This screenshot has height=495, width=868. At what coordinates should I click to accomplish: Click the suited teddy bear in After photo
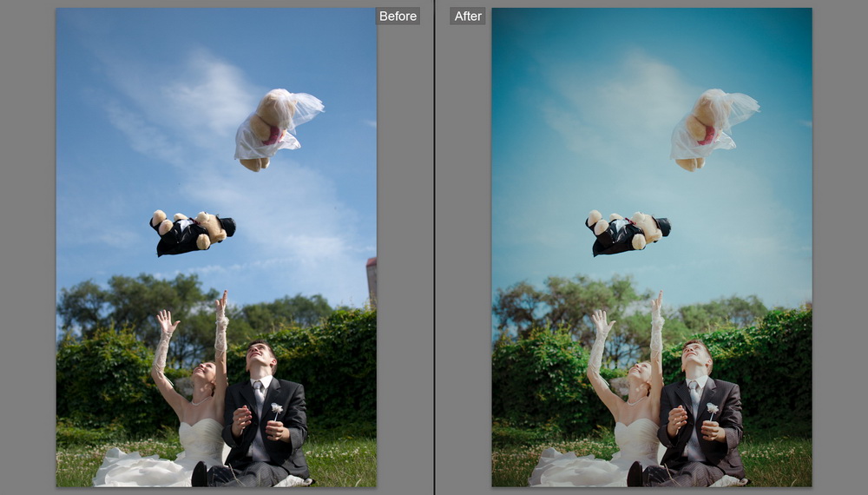(x=628, y=232)
